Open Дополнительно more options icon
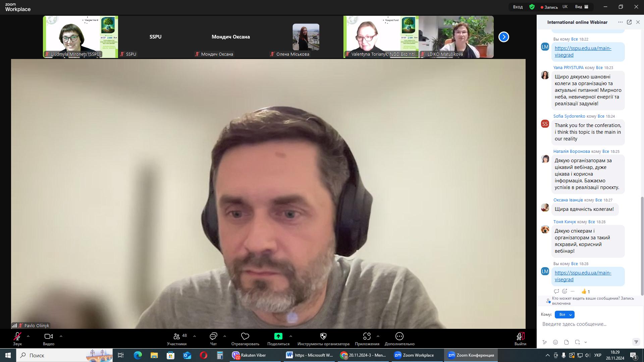 pyautogui.click(x=399, y=336)
